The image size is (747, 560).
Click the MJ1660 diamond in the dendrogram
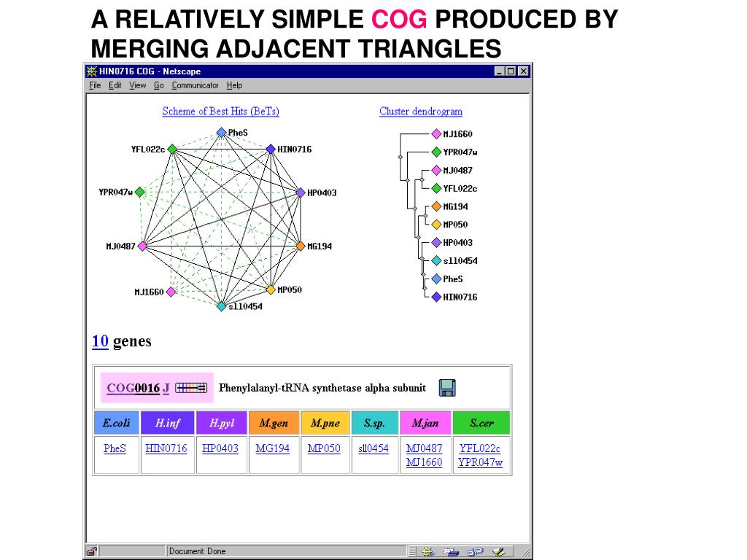(436, 134)
